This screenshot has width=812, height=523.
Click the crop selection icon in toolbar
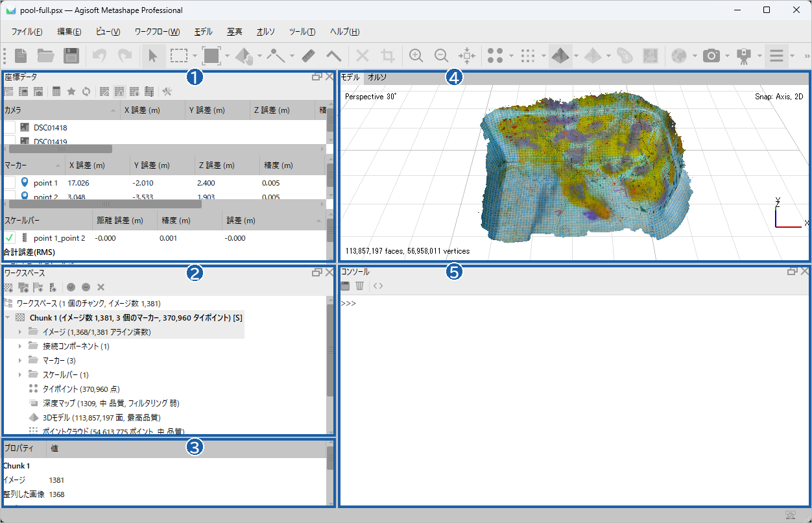click(388, 56)
